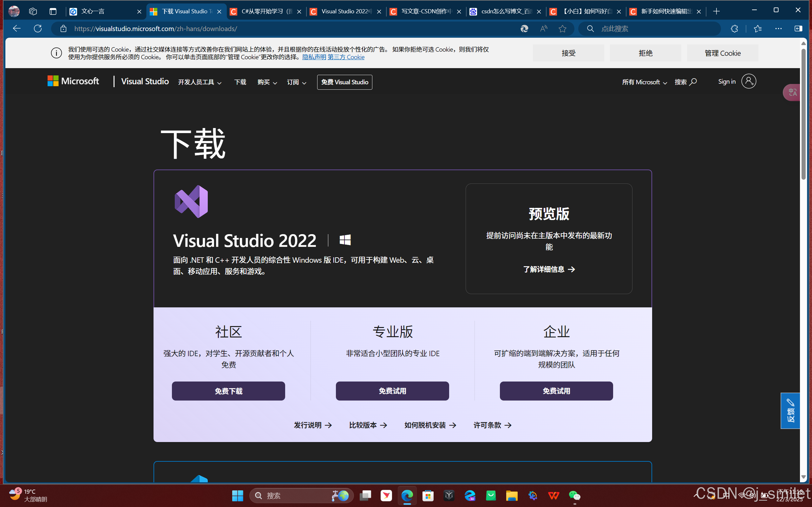812x507 pixels.
Task: Click the 免费下载 Community button
Action: click(x=228, y=391)
